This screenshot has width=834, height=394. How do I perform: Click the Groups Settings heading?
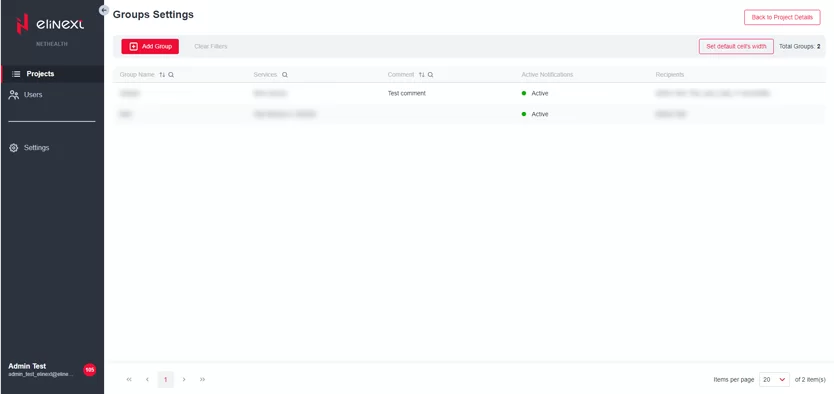tap(153, 14)
